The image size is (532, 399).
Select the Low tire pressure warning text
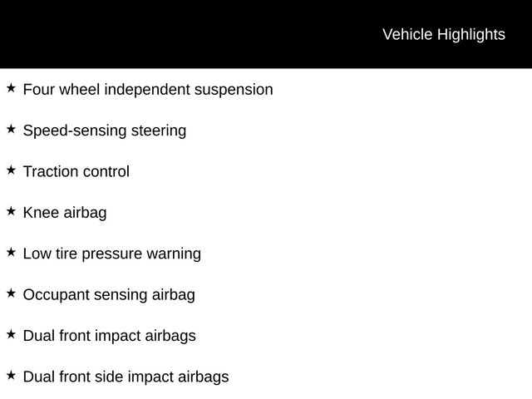[112, 254]
